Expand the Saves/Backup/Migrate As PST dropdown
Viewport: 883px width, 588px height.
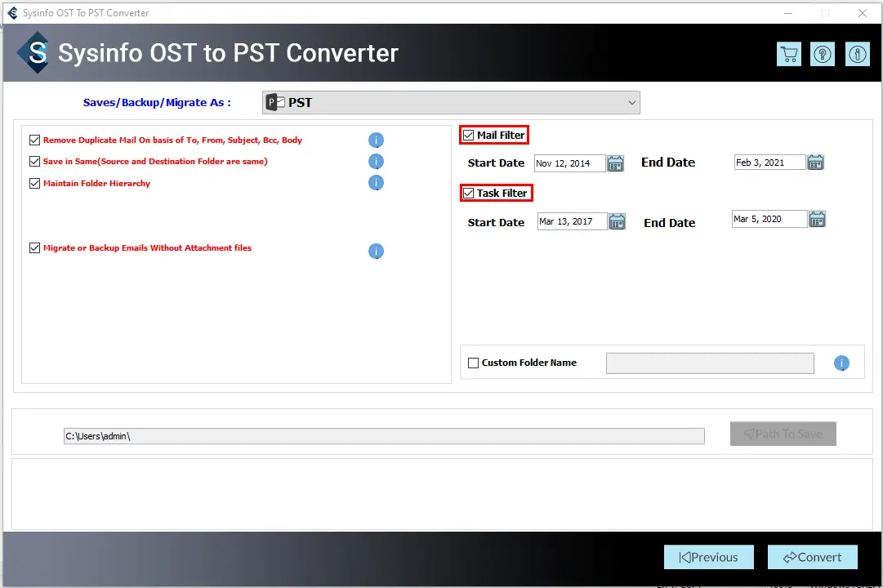click(x=451, y=103)
